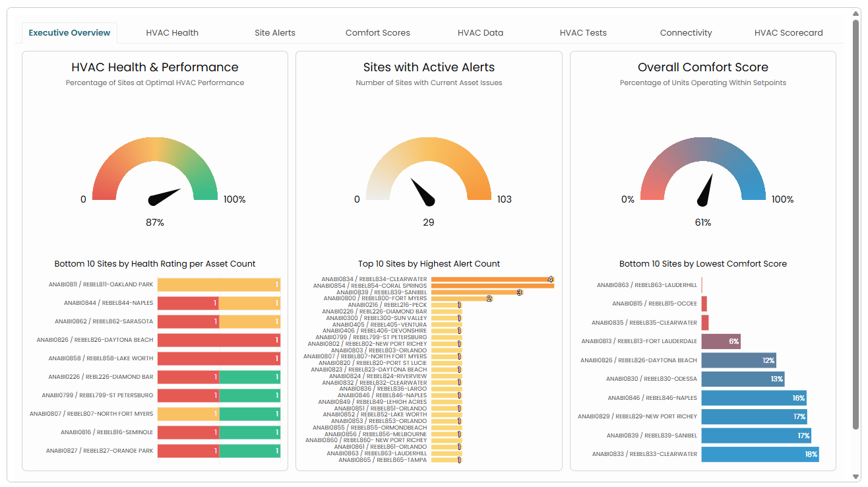Click the 17% New Port Richey comfort bar

click(x=755, y=416)
